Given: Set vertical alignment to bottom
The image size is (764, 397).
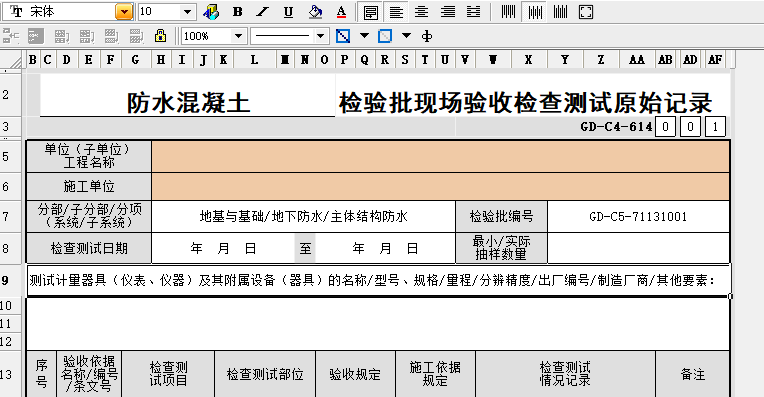Looking at the screenshot, I should pyautogui.click(x=560, y=12).
